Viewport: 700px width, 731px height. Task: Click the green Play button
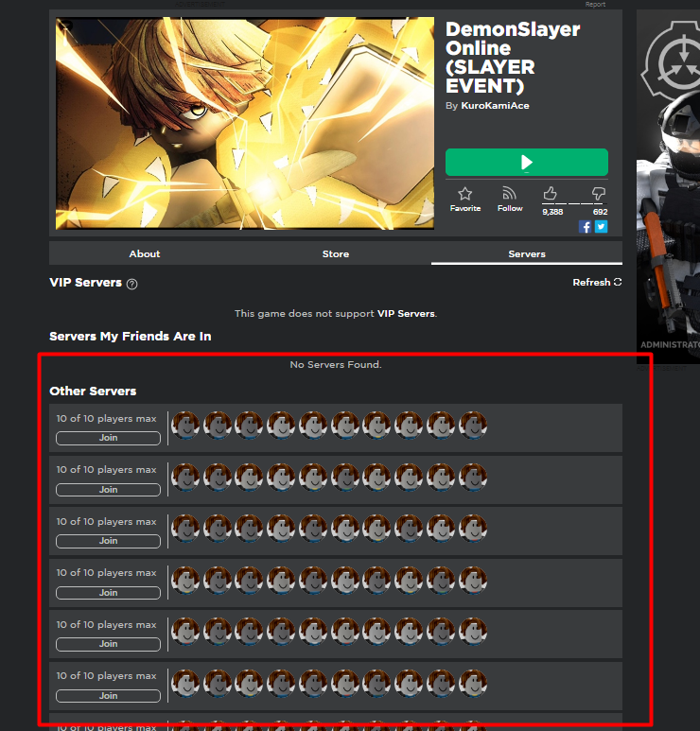[527, 163]
